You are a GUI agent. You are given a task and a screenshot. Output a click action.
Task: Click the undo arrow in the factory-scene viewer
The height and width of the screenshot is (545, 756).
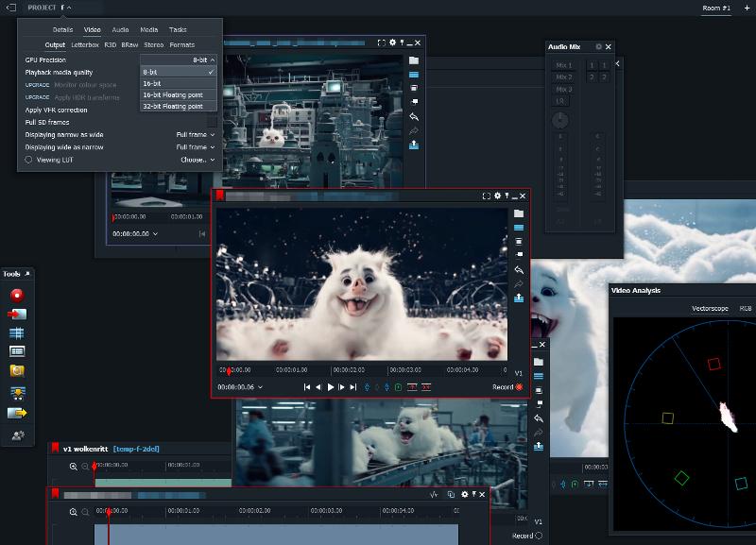(414, 116)
